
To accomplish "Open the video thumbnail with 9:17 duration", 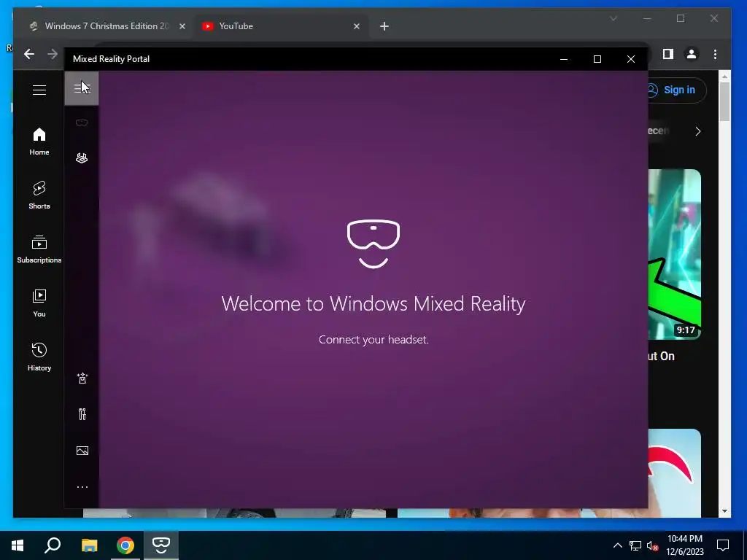I will tap(675, 254).
